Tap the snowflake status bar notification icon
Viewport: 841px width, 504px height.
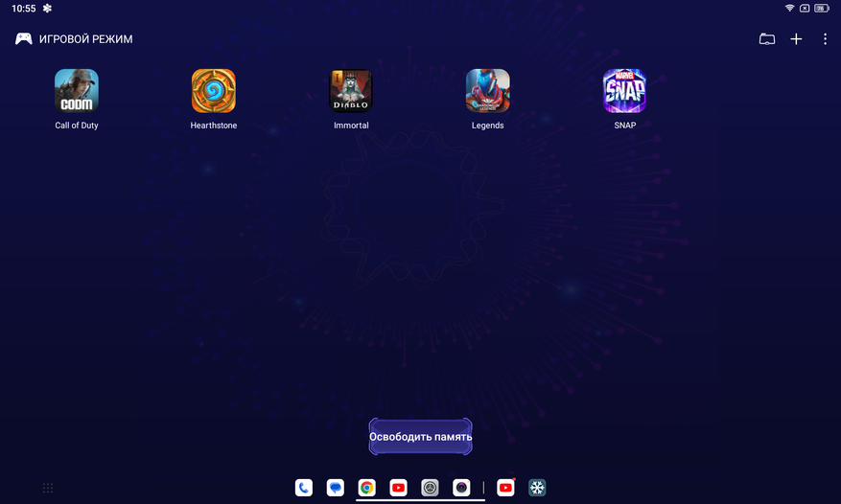(47, 8)
